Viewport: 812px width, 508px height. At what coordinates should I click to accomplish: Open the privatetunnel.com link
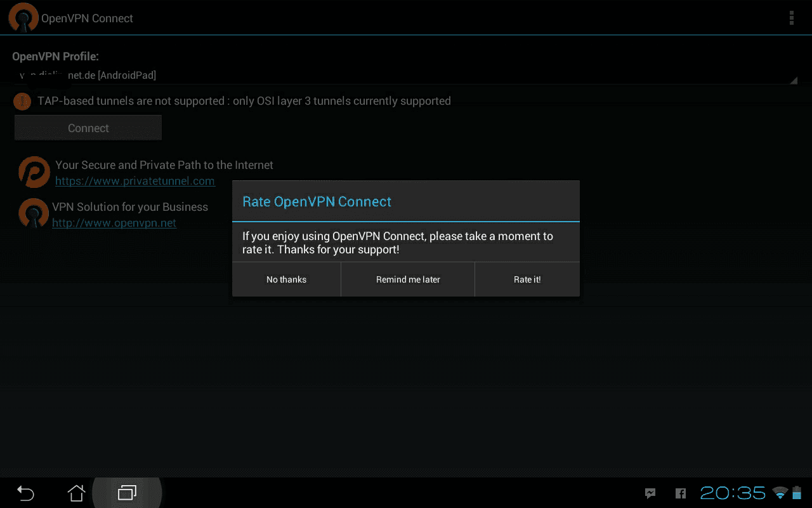135,182
